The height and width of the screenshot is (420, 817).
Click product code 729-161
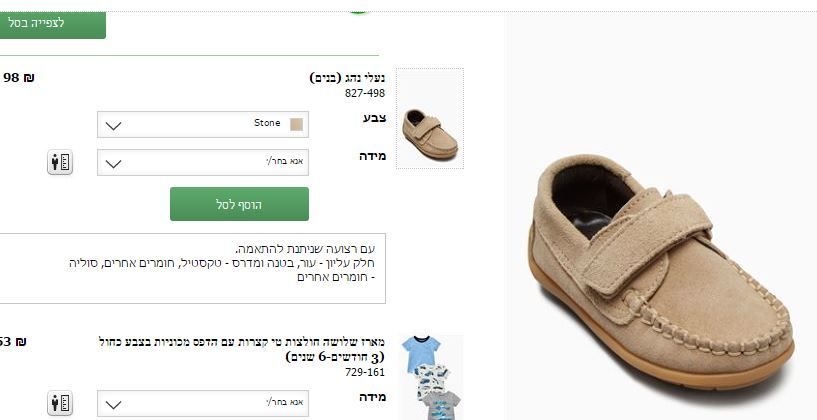coord(365,372)
